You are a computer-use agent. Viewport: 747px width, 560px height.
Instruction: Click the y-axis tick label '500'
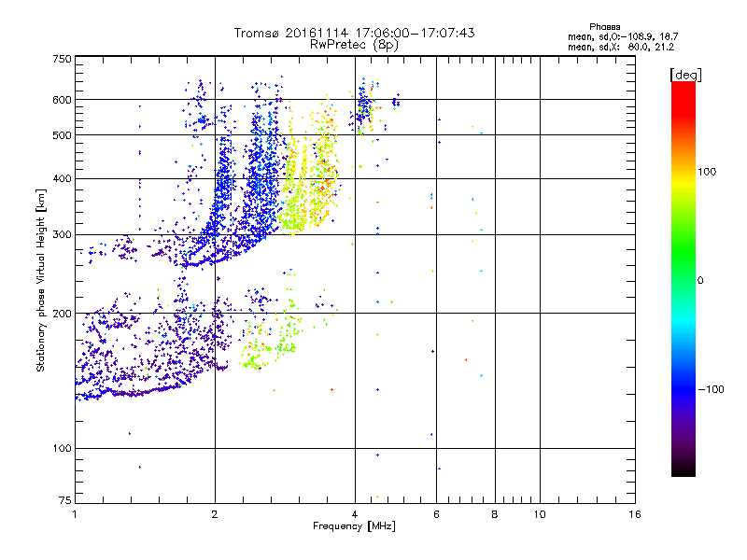pos(63,135)
